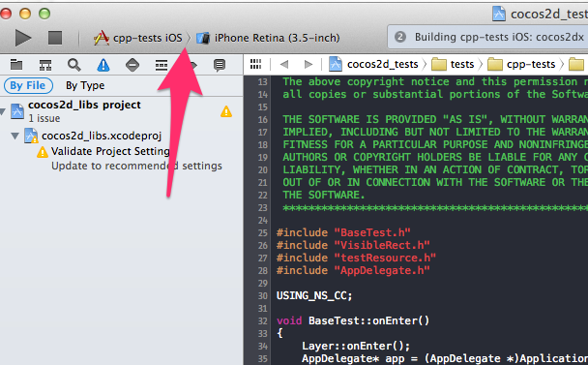This screenshot has width=588, height=365.
Task: Go forward in editor history
Action: point(309,65)
